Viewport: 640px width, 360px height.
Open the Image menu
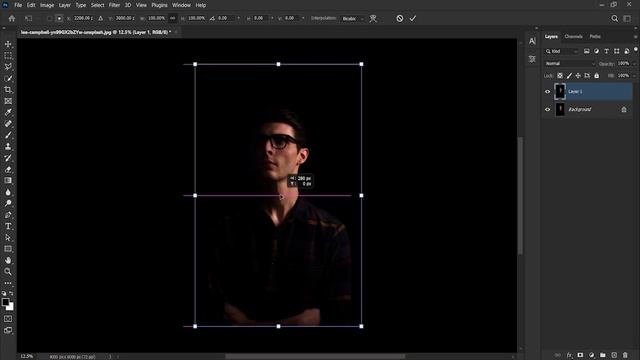pyautogui.click(x=47, y=5)
